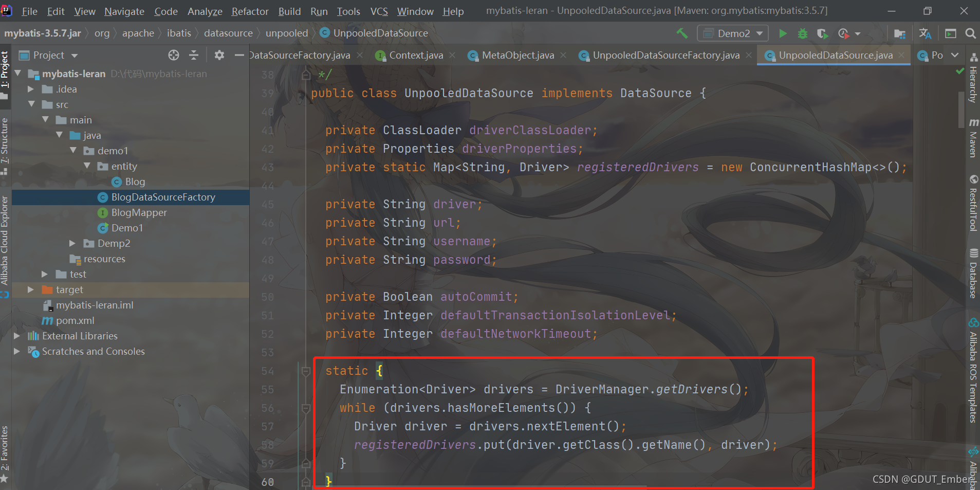
Task: Run Demo2 with the green play icon
Action: coord(783,33)
